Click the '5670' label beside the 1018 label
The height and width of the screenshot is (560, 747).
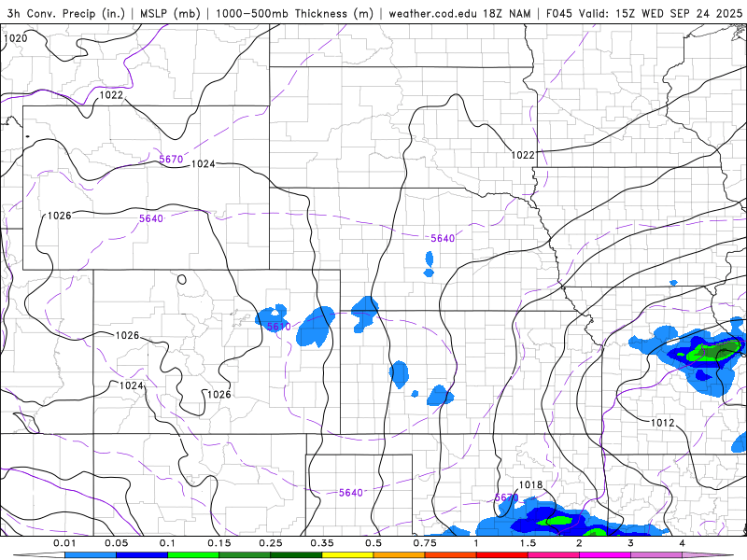(x=506, y=497)
